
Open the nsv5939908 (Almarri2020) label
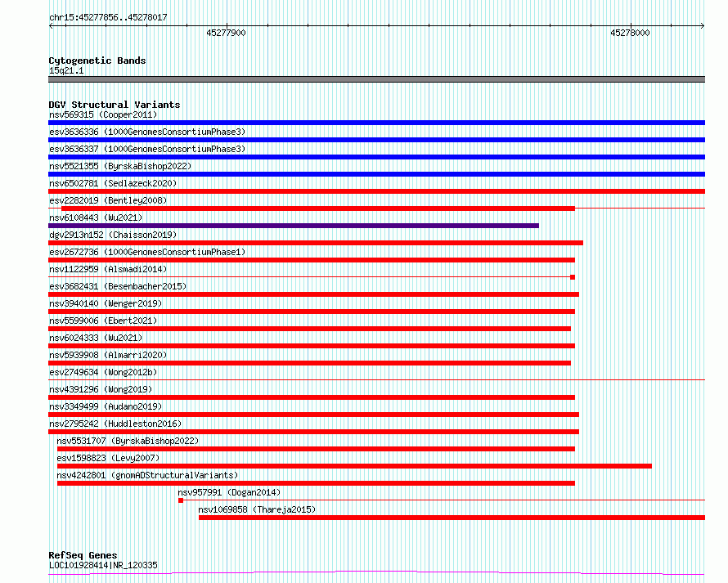(x=108, y=355)
